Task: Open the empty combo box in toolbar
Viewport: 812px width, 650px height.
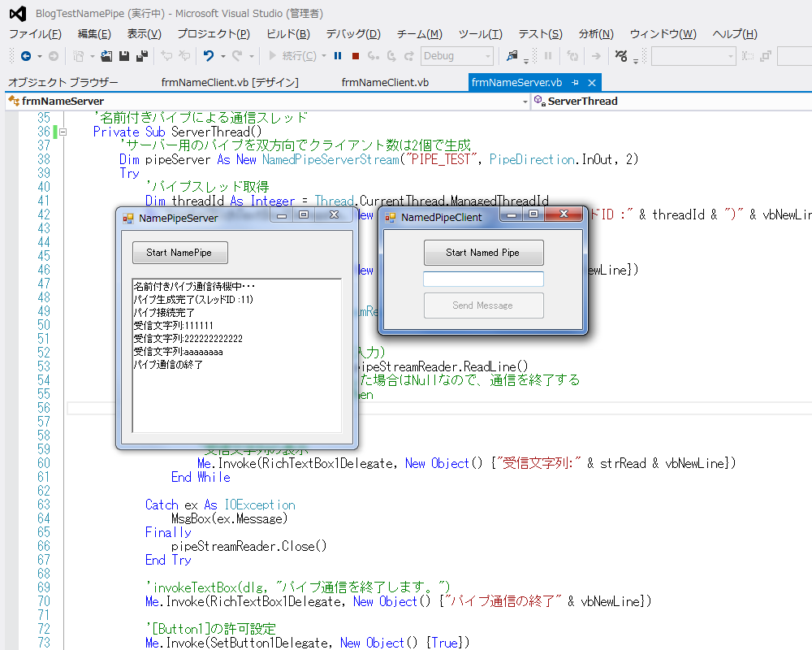Action: [x=693, y=56]
